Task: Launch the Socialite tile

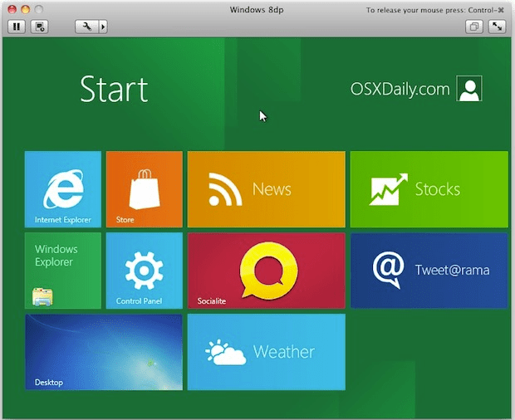Action: pos(267,271)
